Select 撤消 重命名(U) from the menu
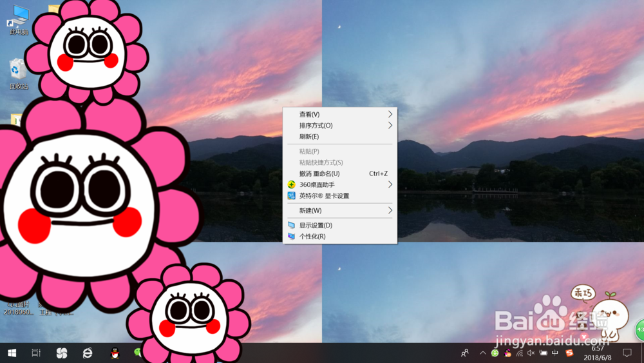 coord(340,173)
